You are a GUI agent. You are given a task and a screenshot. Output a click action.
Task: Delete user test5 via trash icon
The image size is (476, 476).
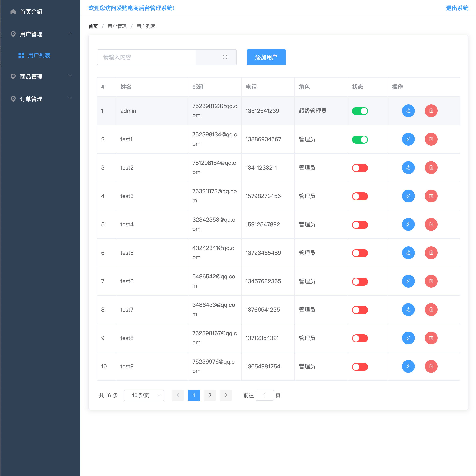click(431, 253)
